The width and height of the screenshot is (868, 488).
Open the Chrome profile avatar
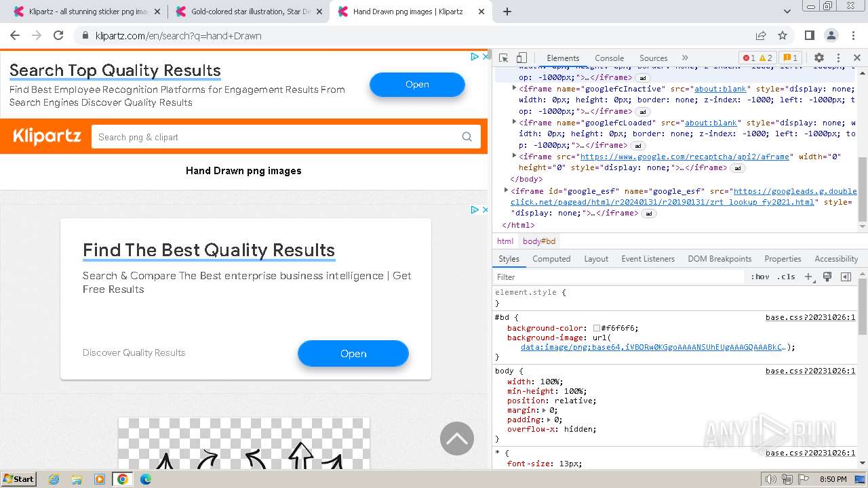[831, 35]
